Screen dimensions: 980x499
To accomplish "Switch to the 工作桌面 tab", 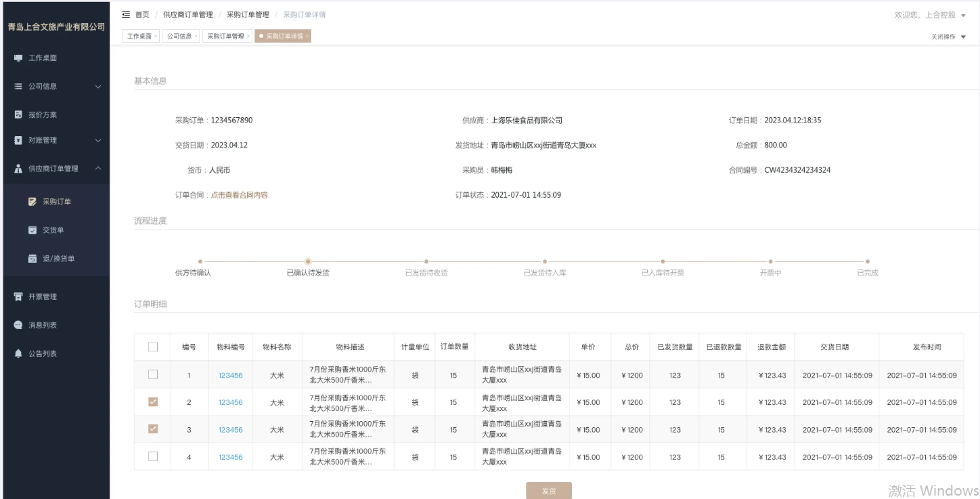I will [x=139, y=37].
